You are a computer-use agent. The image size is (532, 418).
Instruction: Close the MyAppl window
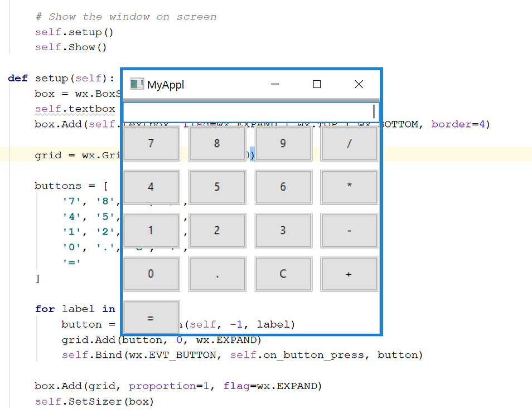click(x=359, y=84)
